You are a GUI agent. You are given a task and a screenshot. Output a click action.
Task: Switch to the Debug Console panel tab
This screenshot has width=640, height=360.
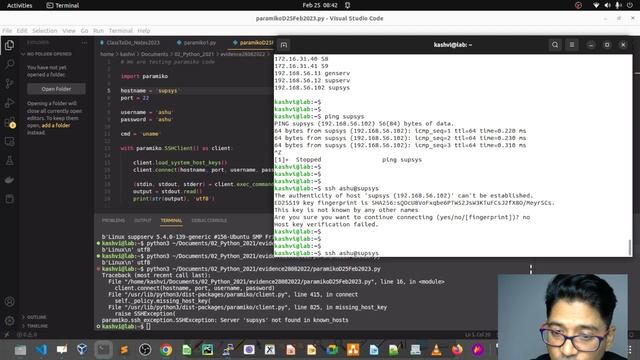pos(209,220)
